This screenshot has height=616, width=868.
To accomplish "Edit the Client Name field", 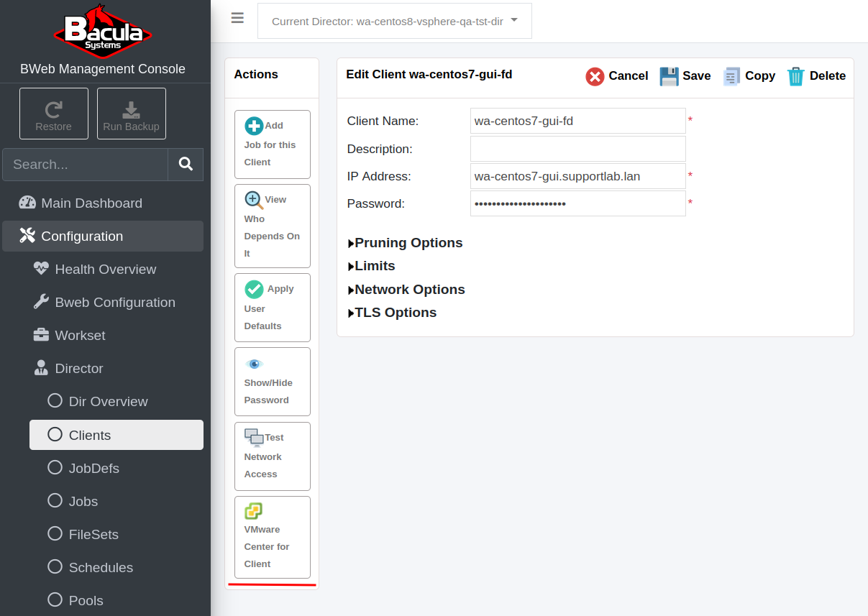I will click(x=578, y=121).
